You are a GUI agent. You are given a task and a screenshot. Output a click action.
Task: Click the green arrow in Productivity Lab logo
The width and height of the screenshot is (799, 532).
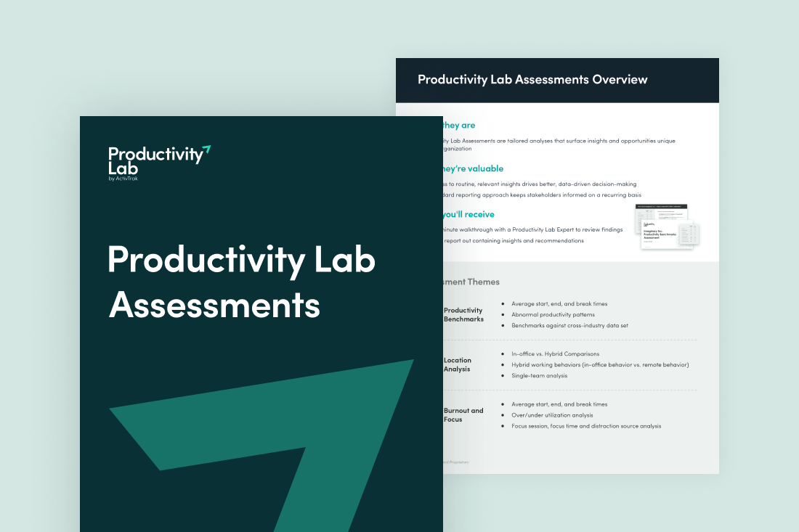click(x=206, y=150)
